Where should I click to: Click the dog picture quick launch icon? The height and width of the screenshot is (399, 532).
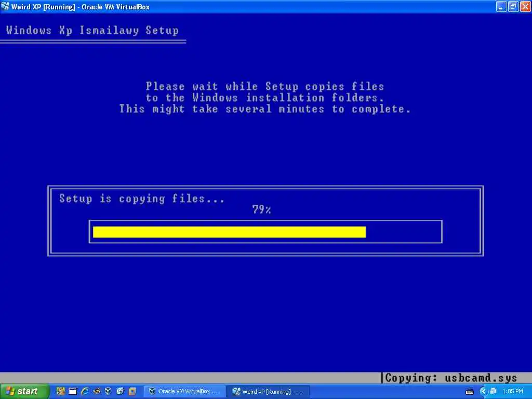tap(61, 391)
